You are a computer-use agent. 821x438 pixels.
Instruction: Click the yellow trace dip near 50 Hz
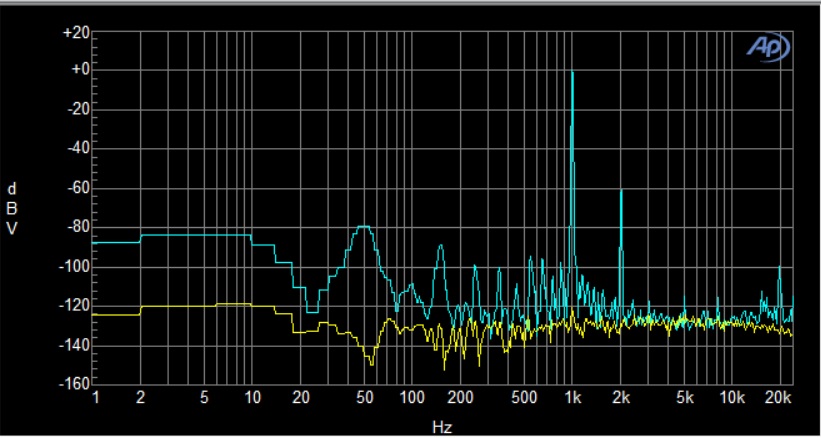click(371, 363)
